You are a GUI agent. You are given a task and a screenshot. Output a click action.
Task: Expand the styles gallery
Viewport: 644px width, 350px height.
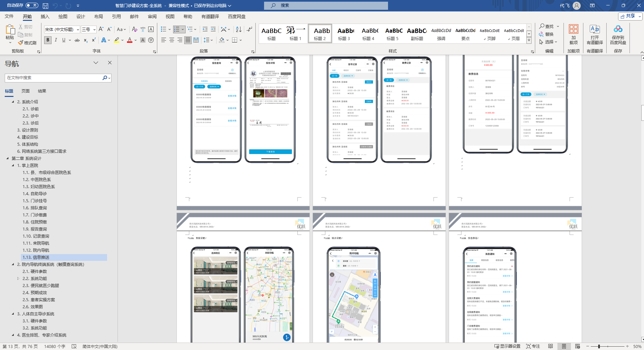click(x=529, y=40)
